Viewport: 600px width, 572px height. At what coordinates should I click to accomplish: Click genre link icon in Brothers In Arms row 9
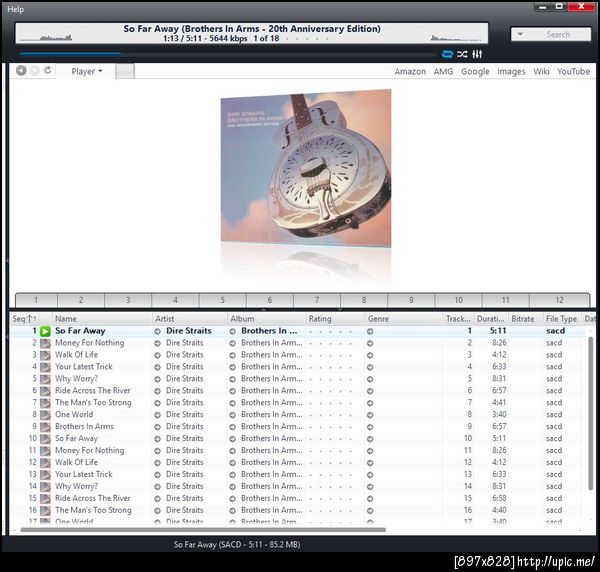coord(370,427)
